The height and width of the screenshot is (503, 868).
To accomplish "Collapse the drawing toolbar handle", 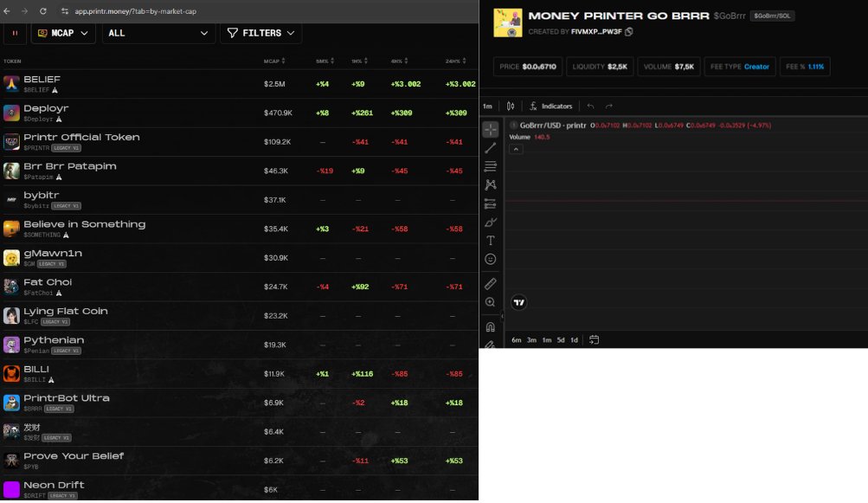I will tap(502, 316).
